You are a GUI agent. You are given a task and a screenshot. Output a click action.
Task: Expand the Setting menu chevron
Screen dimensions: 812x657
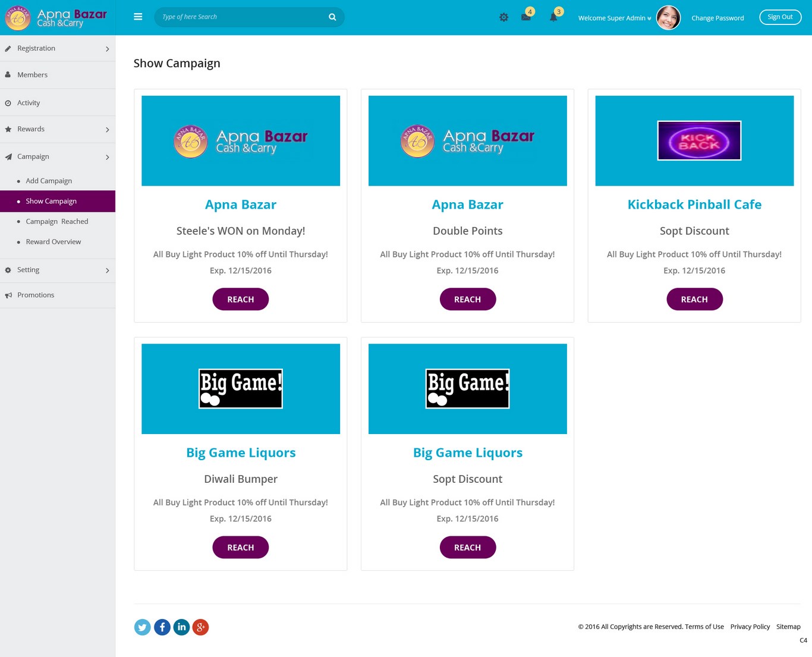pyautogui.click(x=108, y=271)
